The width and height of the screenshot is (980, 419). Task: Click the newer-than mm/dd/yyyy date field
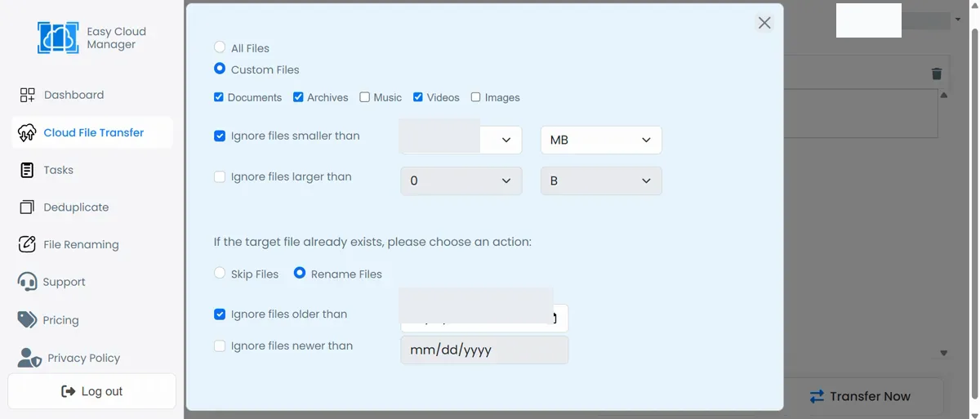[x=484, y=350]
